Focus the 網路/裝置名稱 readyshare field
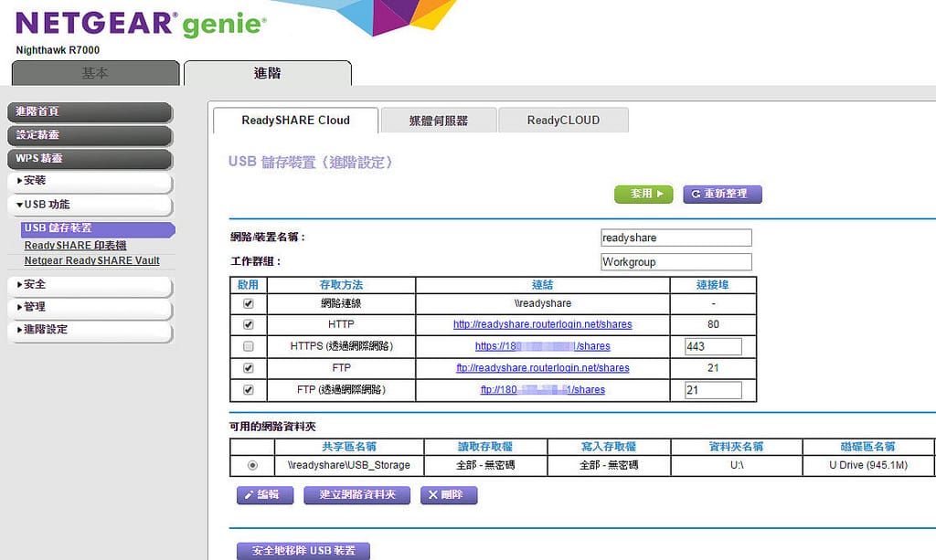Image resolution: width=936 pixels, height=560 pixels. [676, 238]
